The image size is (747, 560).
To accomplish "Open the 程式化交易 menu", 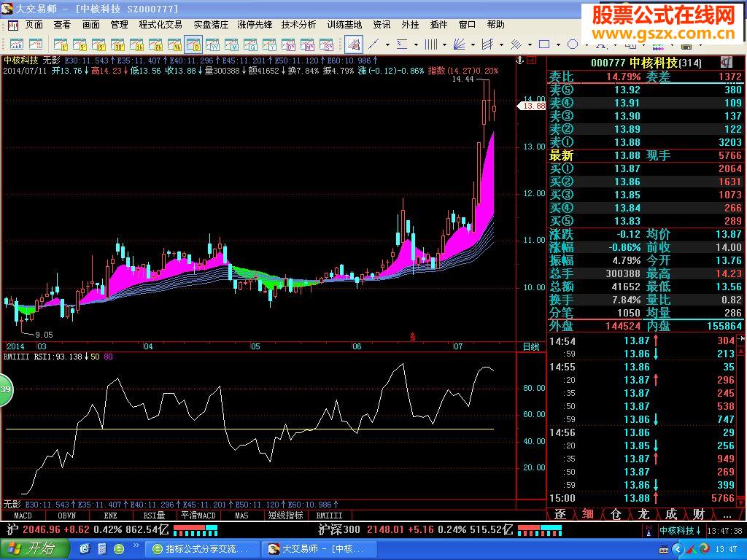I will coord(160,24).
